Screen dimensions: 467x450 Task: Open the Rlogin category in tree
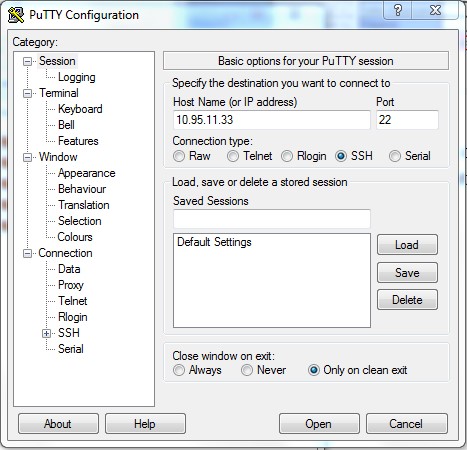pos(73,317)
